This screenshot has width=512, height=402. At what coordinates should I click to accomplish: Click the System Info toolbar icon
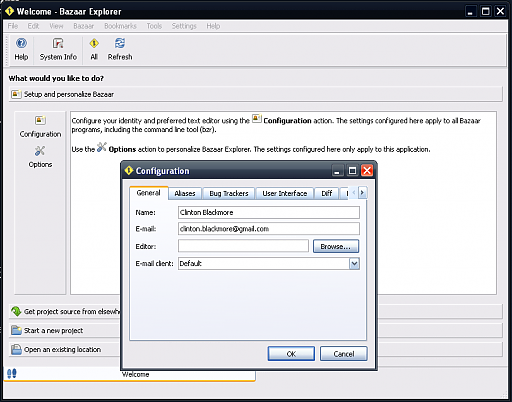pos(58,43)
